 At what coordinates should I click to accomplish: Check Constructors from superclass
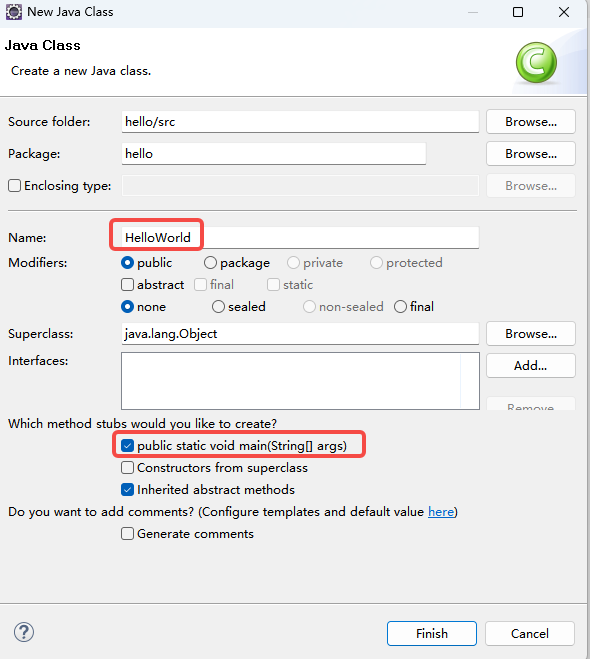127,467
